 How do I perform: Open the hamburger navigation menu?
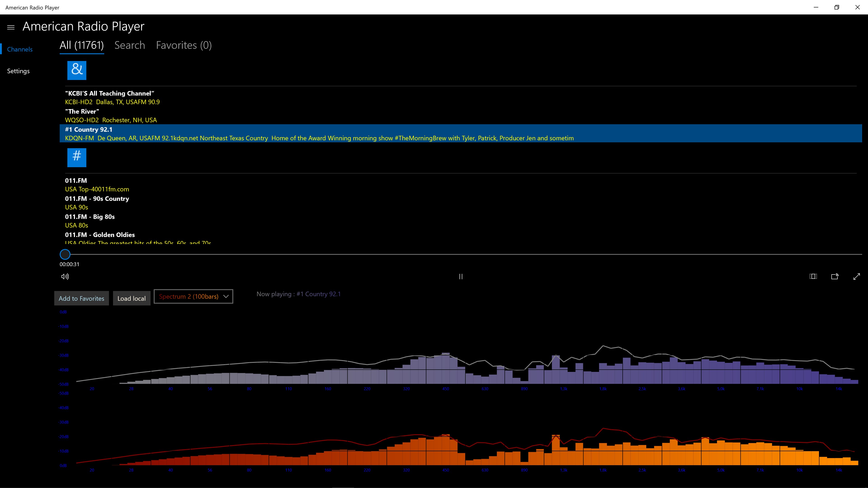(11, 27)
